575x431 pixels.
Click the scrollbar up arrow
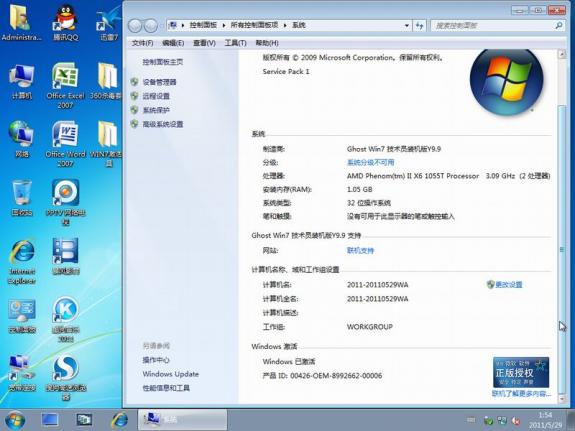(x=562, y=54)
